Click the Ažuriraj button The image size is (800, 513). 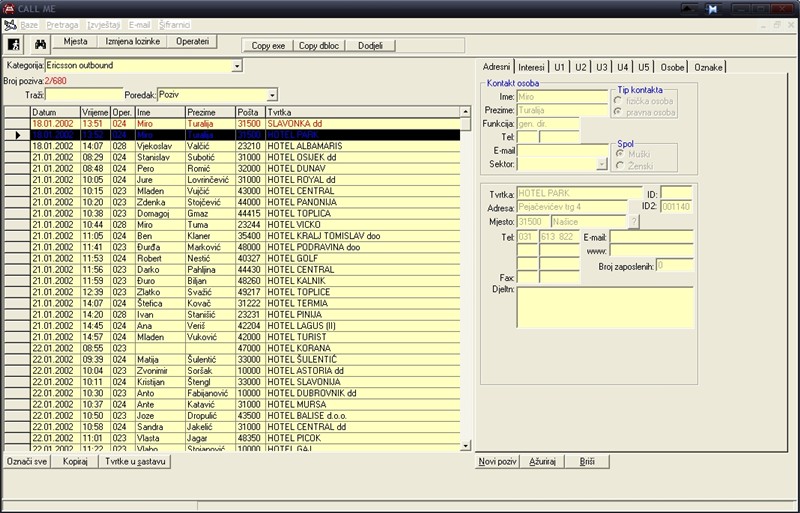(x=542, y=461)
